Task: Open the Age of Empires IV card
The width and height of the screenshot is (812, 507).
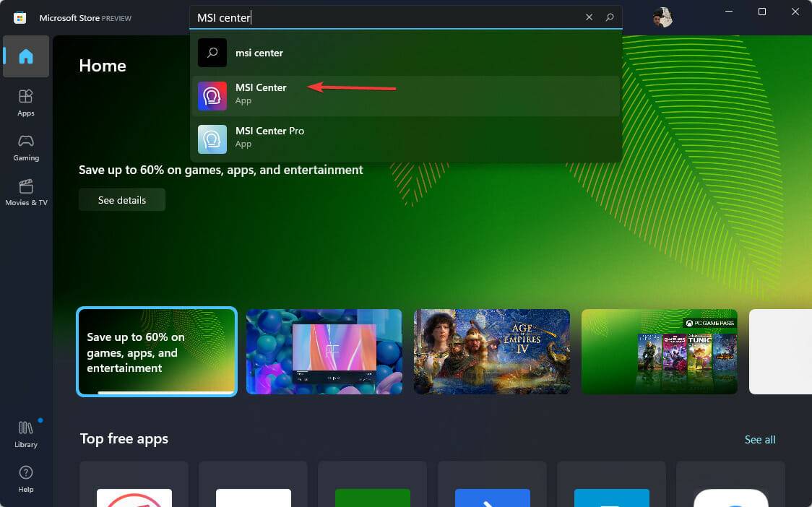Action: [x=492, y=352]
